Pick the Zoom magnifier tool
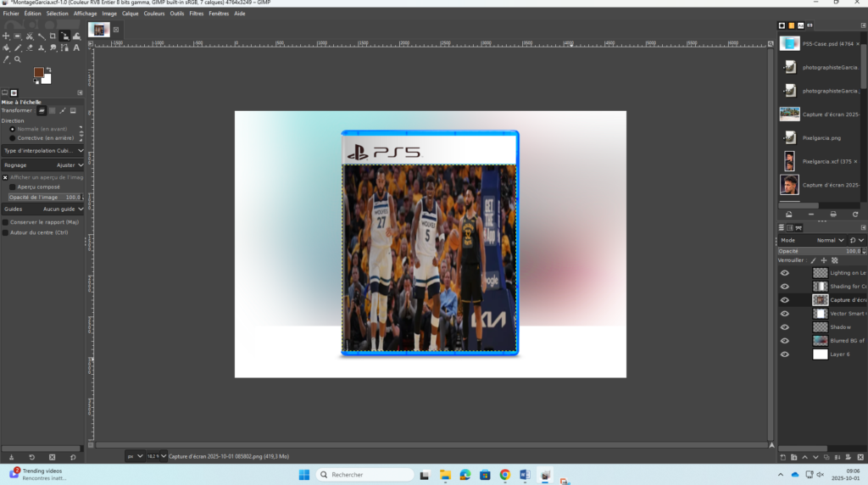The image size is (868, 485). tap(18, 59)
